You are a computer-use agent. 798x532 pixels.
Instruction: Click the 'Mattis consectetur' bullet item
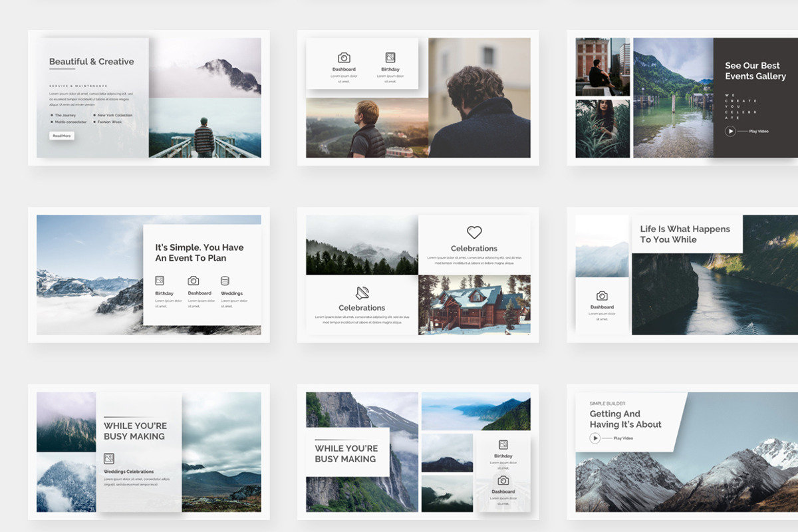point(69,122)
